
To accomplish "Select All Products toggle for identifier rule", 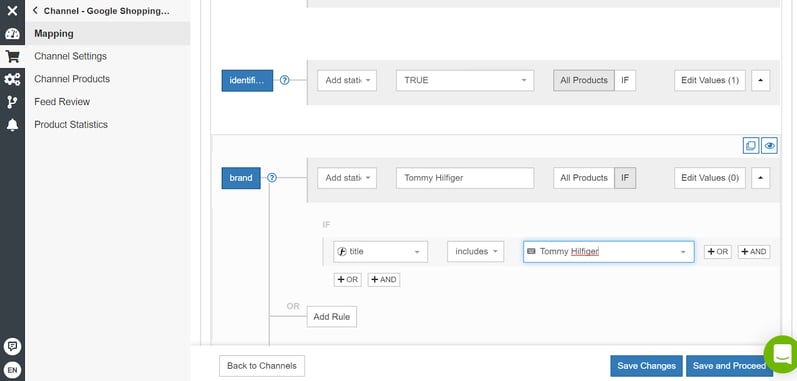I will [584, 80].
